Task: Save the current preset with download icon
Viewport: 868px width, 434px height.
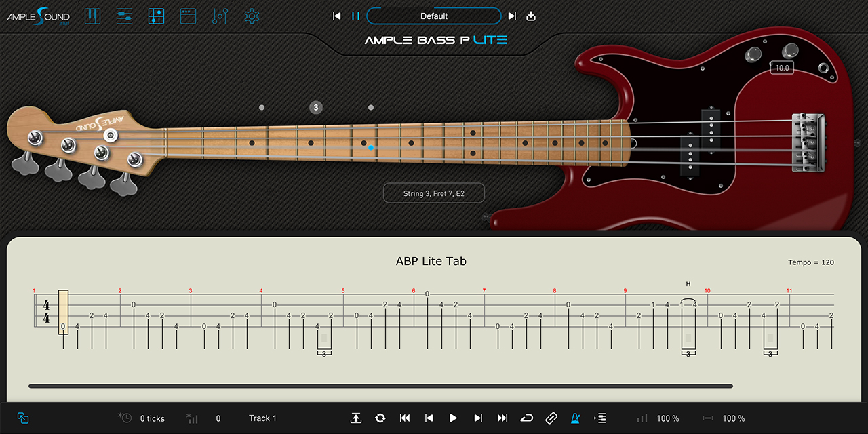Action: point(531,16)
